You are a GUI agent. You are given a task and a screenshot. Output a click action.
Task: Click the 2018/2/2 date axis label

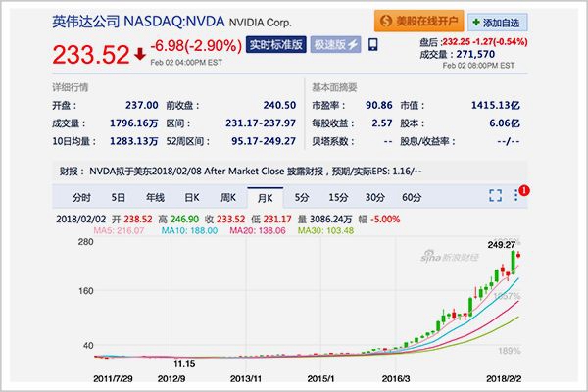coord(504,379)
